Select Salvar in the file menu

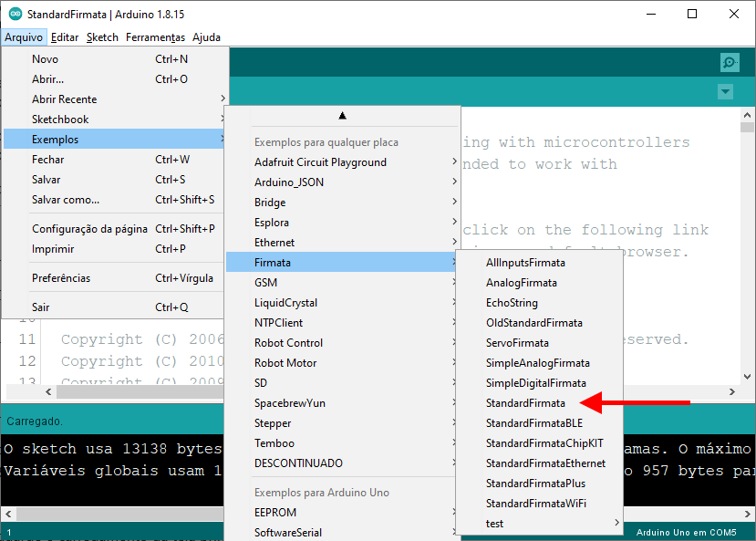(114, 180)
